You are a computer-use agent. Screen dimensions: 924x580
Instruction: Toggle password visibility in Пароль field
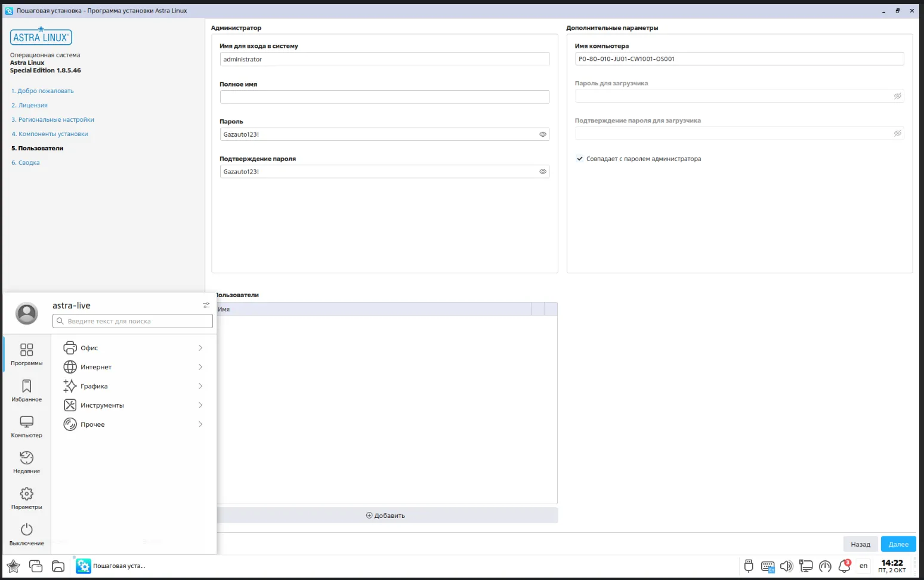click(543, 134)
